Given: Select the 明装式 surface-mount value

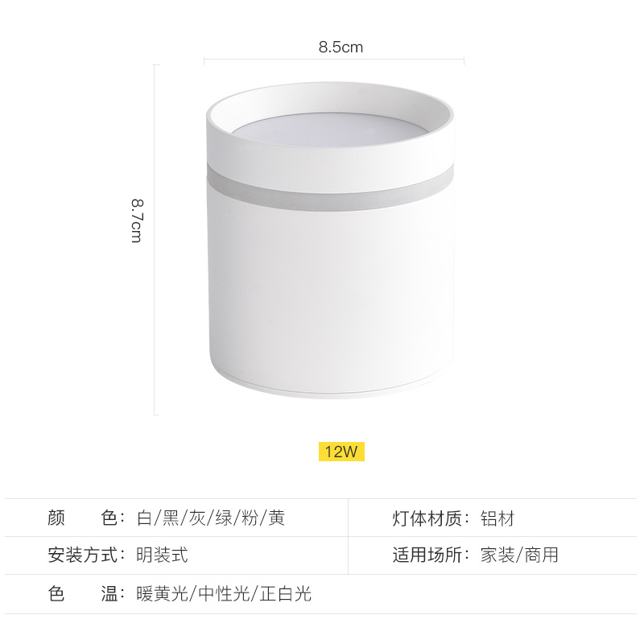Looking at the screenshot, I should coord(163,555).
